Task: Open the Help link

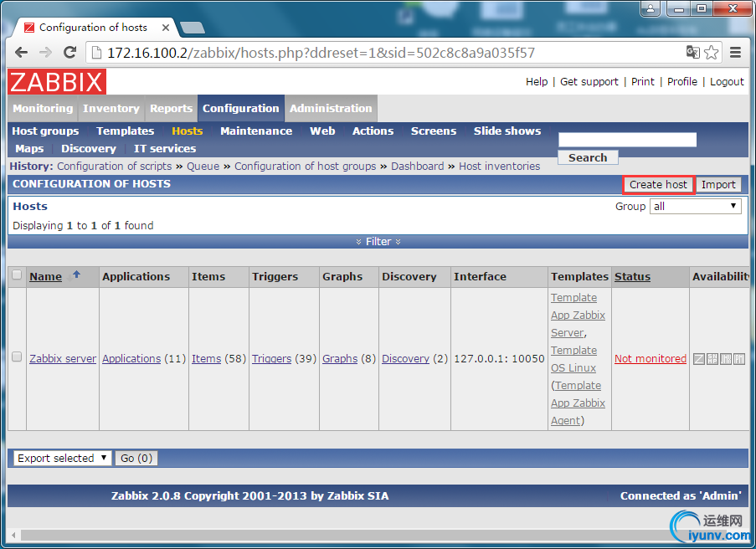Action: point(537,81)
